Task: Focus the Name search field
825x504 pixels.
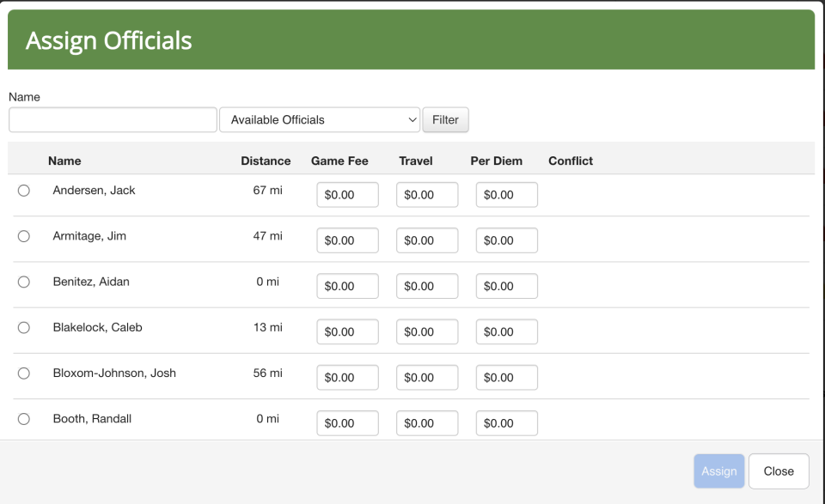Action: 113,120
